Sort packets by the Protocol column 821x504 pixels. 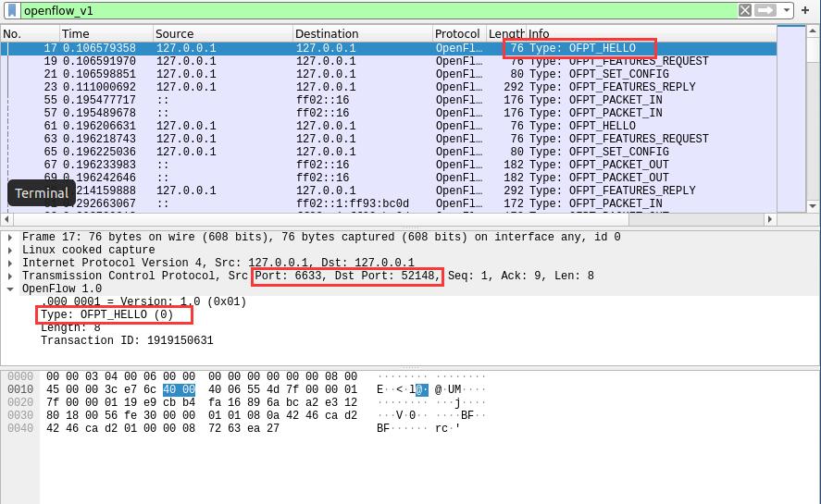(459, 33)
